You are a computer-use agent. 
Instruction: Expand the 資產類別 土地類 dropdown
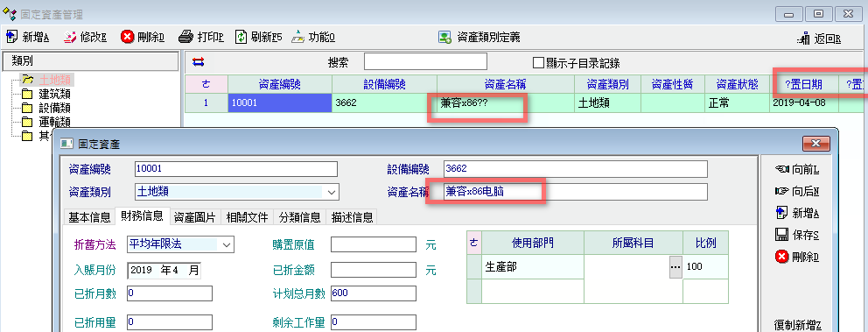click(x=332, y=193)
